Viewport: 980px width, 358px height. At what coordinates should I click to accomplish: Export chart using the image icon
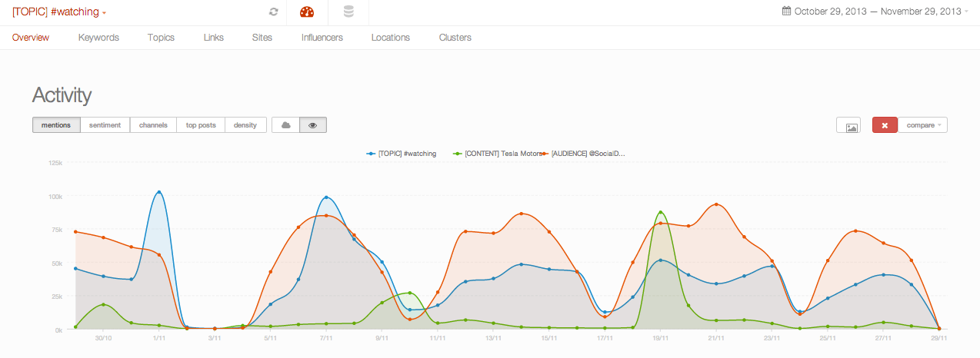(x=848, y=125)
